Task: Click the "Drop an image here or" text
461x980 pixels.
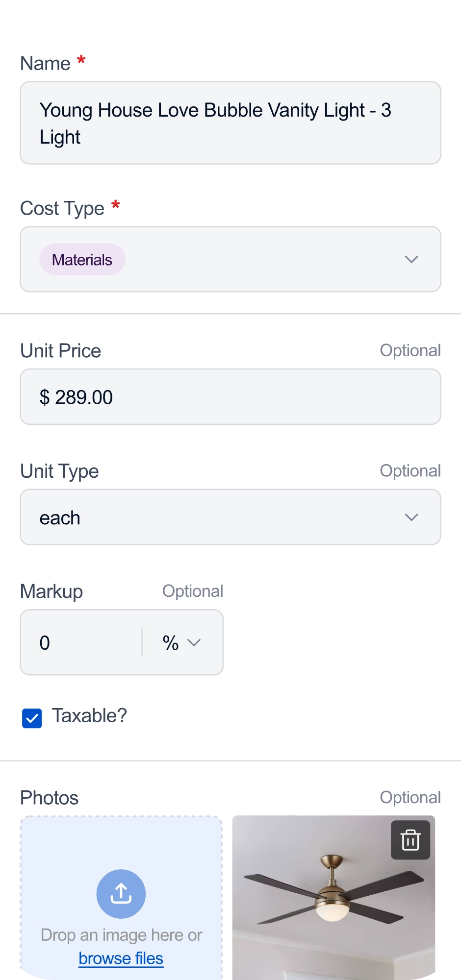Action: point(121,935)
